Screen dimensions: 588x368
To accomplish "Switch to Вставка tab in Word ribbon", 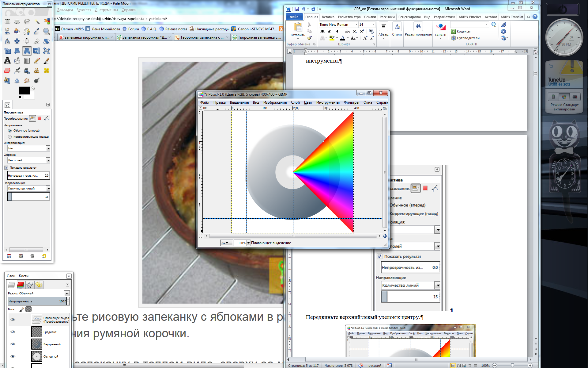I will 328,17.
